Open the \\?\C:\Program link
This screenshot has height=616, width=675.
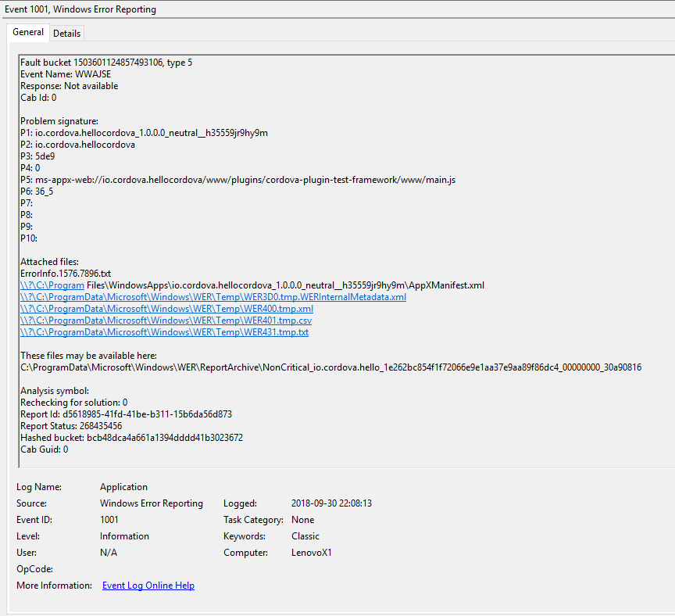tap(52, 285)
